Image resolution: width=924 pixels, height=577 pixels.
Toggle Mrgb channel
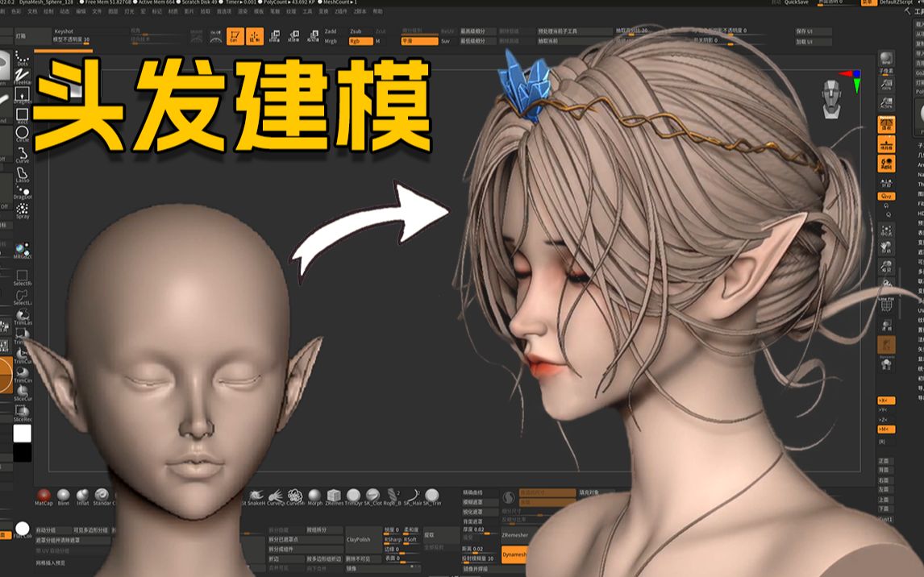pyautogui.click(x=331, y=41)
